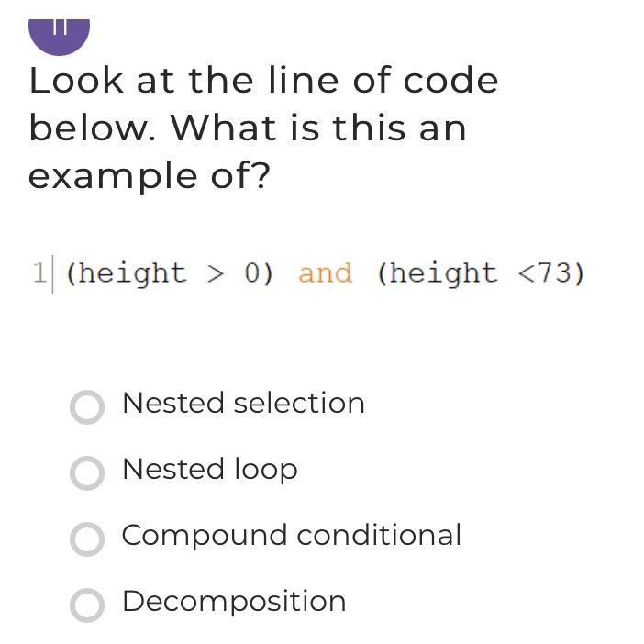The width and height of the screenshot is (644, 644).
Task: Pick the Compound conditional radio option
Action: pos(87,539)
